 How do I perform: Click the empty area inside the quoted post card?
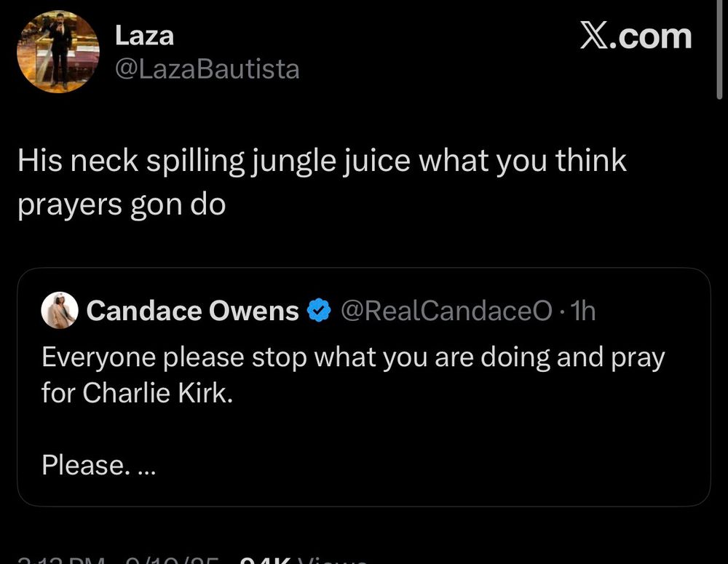tap(437, 451)
